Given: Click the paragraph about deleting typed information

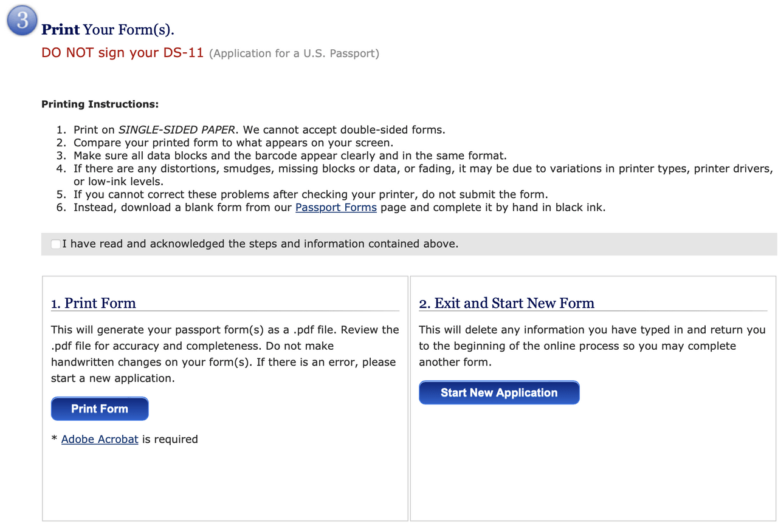Looking at the screenshot, I should click(592, 346).
